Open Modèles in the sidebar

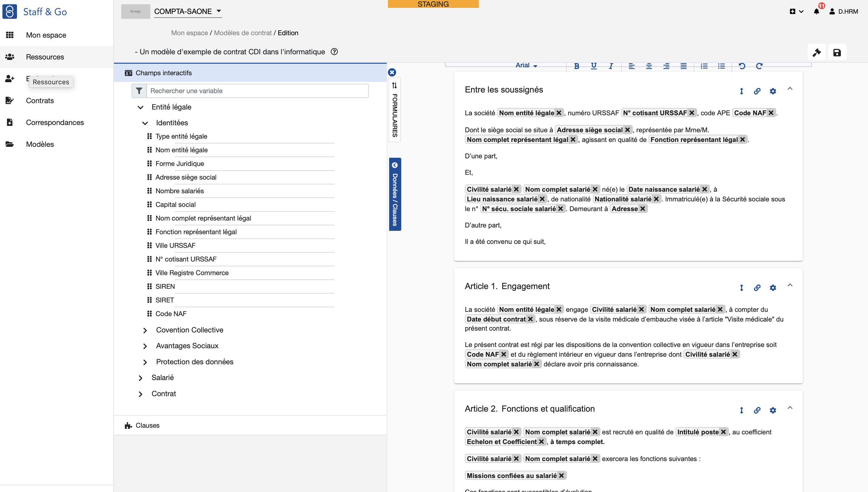(40, 144)
